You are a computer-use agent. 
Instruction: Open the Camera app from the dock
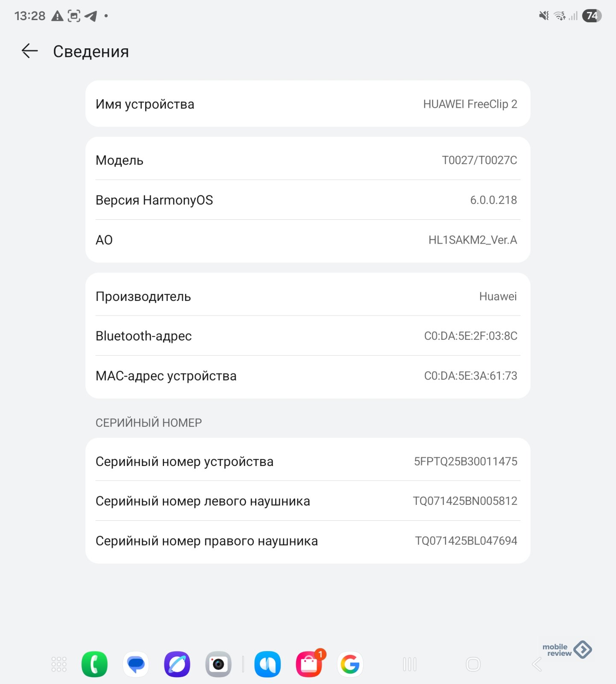click(218, 664)
